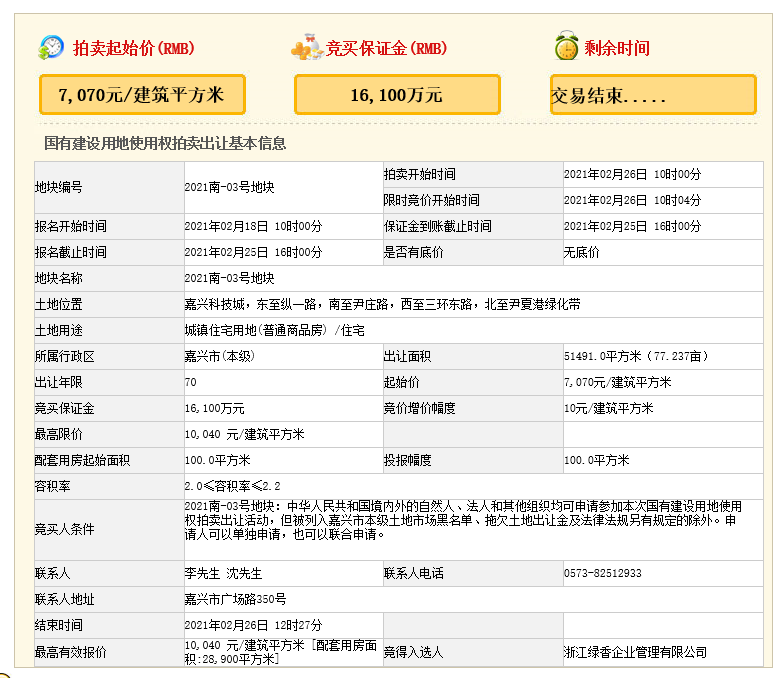Select the 7,070元/建筑平方米 price box
Image resolution: width=783 pixels, height=678 pixels.
pos(142,95)
